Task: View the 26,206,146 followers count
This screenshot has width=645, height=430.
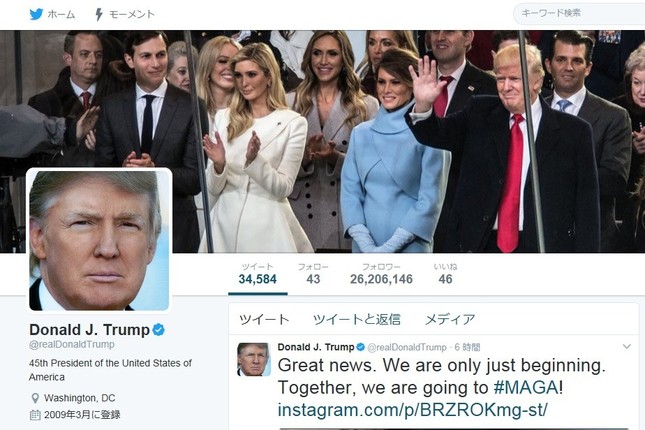Action: [x=381, y=274]
